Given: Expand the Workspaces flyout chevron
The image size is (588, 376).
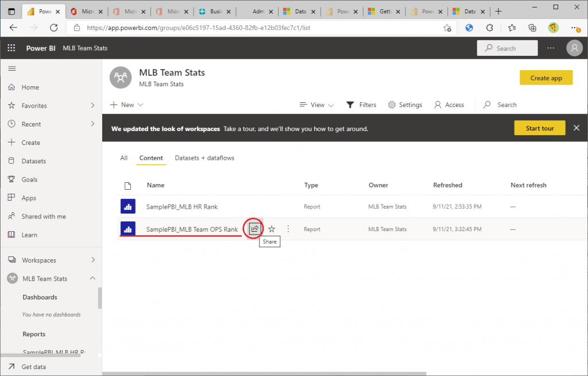Looking at the screenshot, I should [x=92, y=260].
